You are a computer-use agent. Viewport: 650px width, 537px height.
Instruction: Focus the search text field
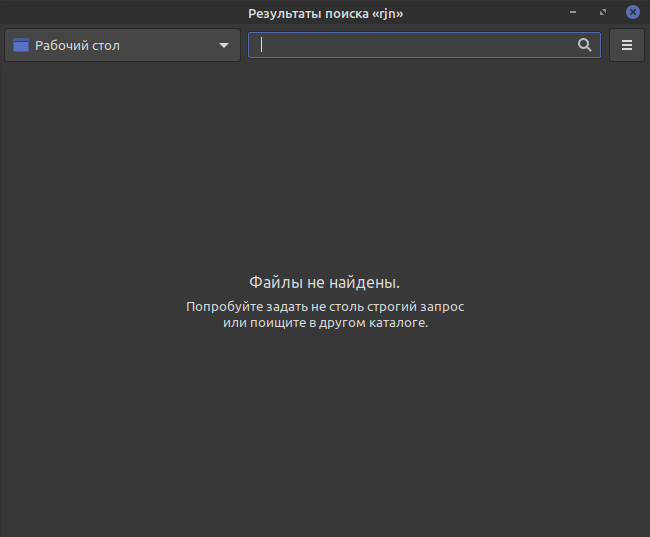point(424,45)
